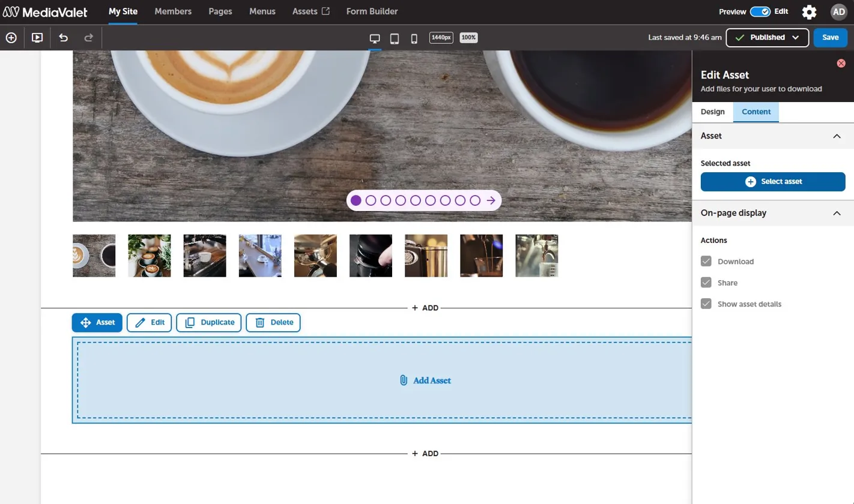Select the portafilter fifth thumbnail

point(315,256)
